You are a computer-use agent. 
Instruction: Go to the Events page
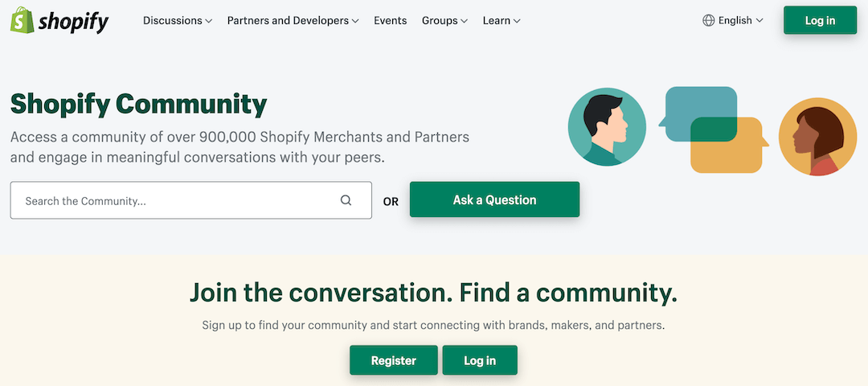(x=391, y=20)
